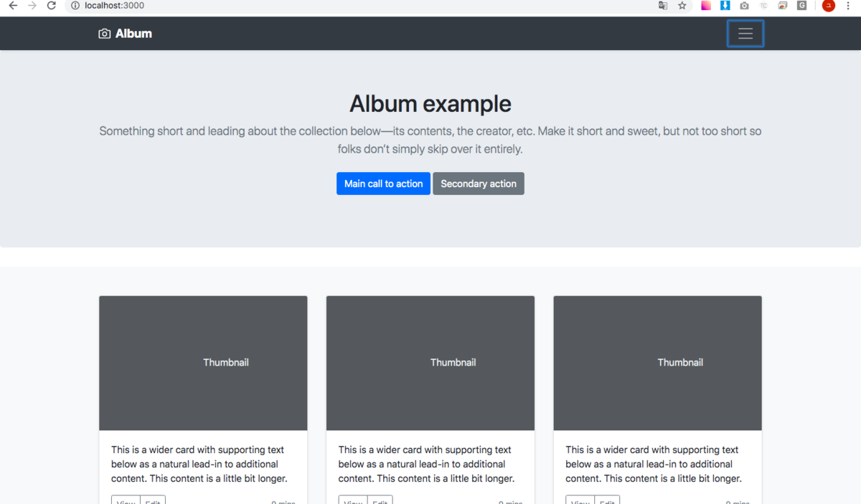Click the gray G extension icon
The image size is (861, 504).
[x=802, y=6]
